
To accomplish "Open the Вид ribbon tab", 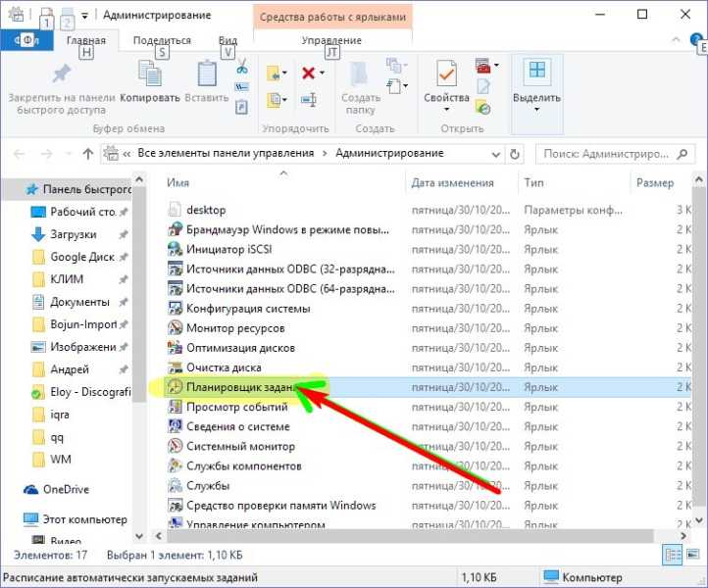I will pyautogui.click(x=228, y=40).
